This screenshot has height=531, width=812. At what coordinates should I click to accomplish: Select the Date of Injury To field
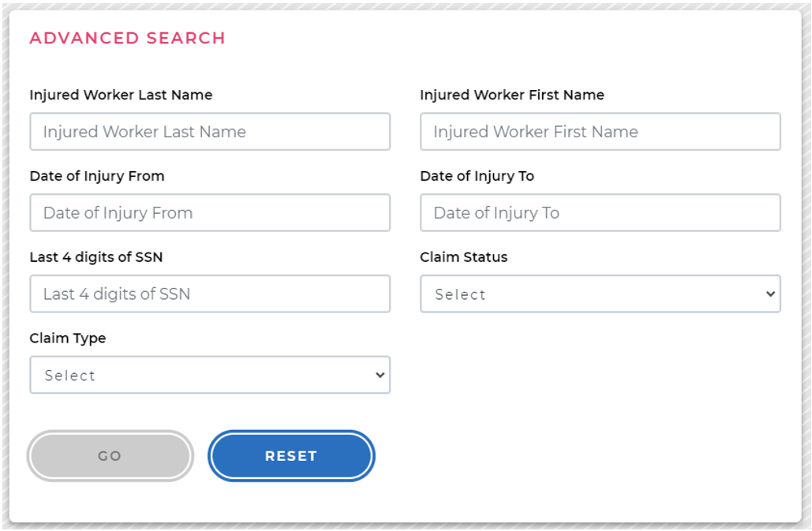tap(600, 213)
